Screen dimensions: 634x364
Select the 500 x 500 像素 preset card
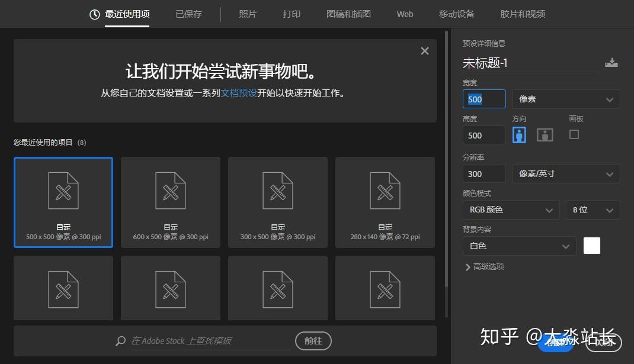(x=63, y=202)
